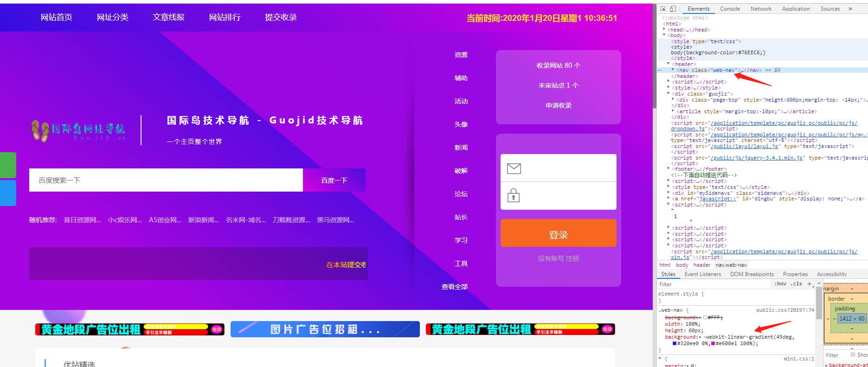Open the 破解 category link
Viewport: 868px width, 367px height.
pos(461,171)
